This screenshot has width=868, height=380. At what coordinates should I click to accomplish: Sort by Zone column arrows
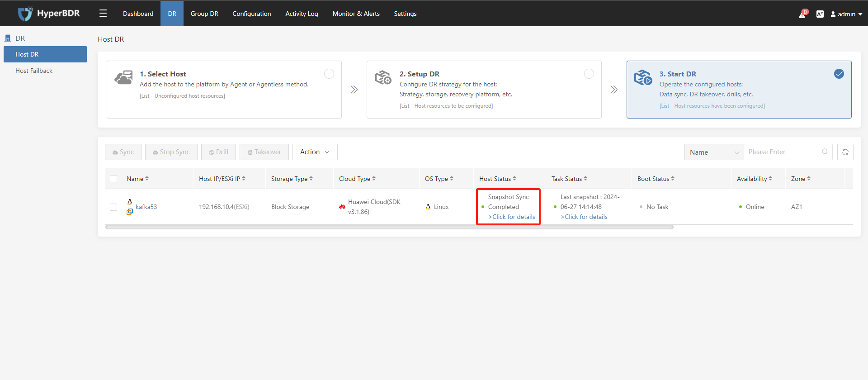(x=809, y=179)
